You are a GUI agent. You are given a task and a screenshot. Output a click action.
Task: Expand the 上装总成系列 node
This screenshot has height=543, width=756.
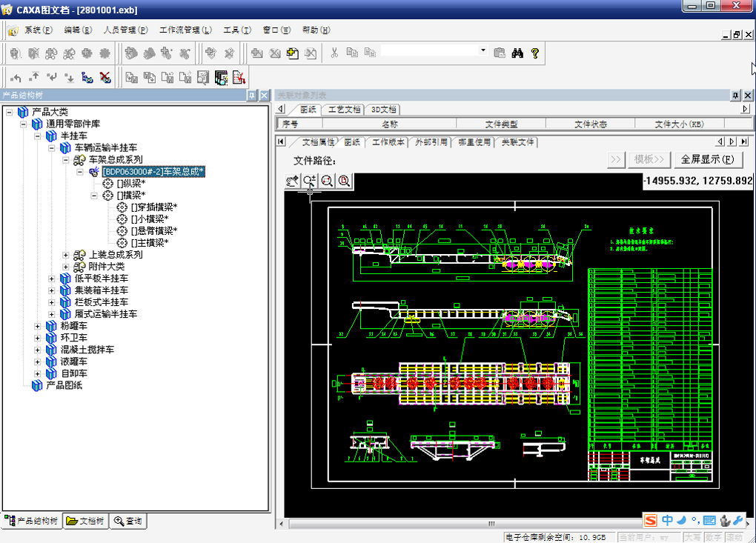pos(66,255)
